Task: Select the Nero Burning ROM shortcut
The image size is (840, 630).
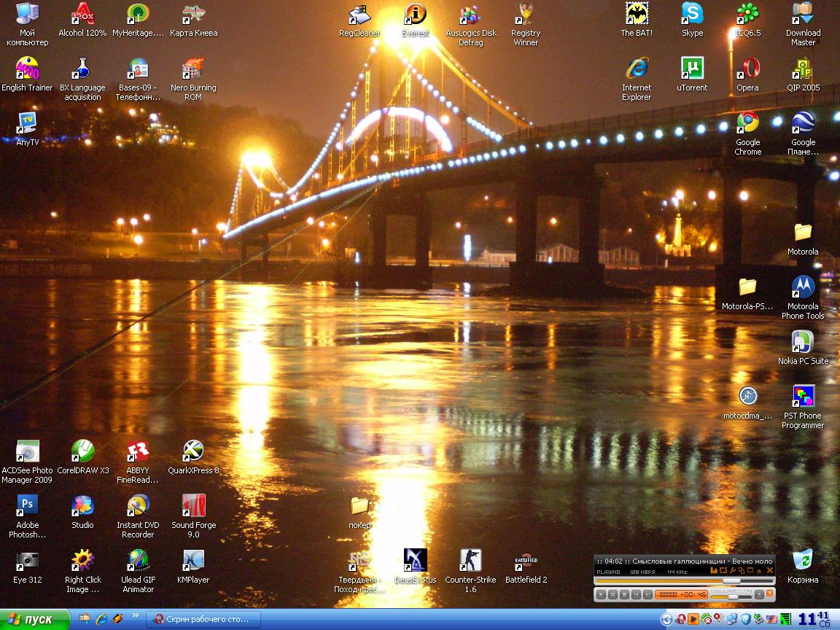Action: click(x=193, y=69)
